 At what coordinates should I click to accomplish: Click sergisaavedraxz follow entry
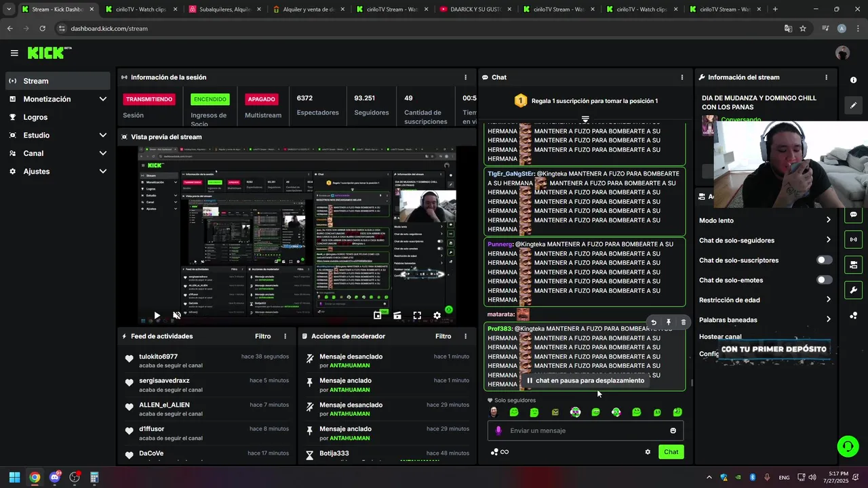tap(208, 385)
